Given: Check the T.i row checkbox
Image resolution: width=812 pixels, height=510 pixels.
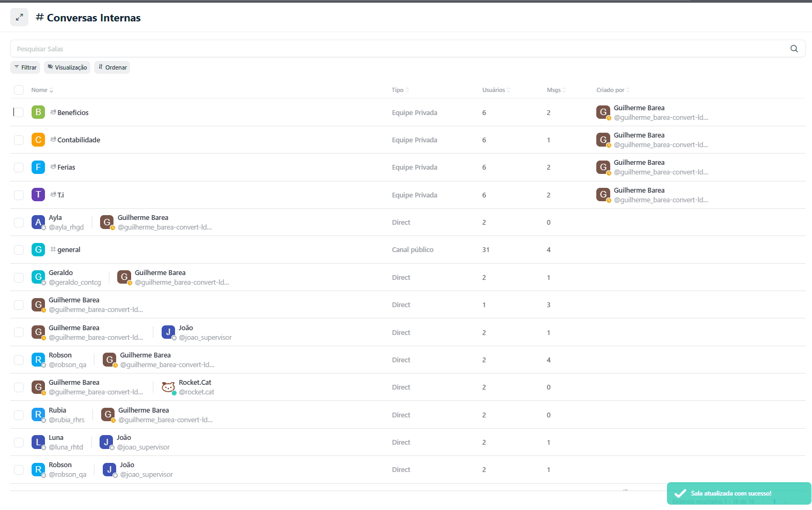Looking at the screenshot, I should pos(19,195).
